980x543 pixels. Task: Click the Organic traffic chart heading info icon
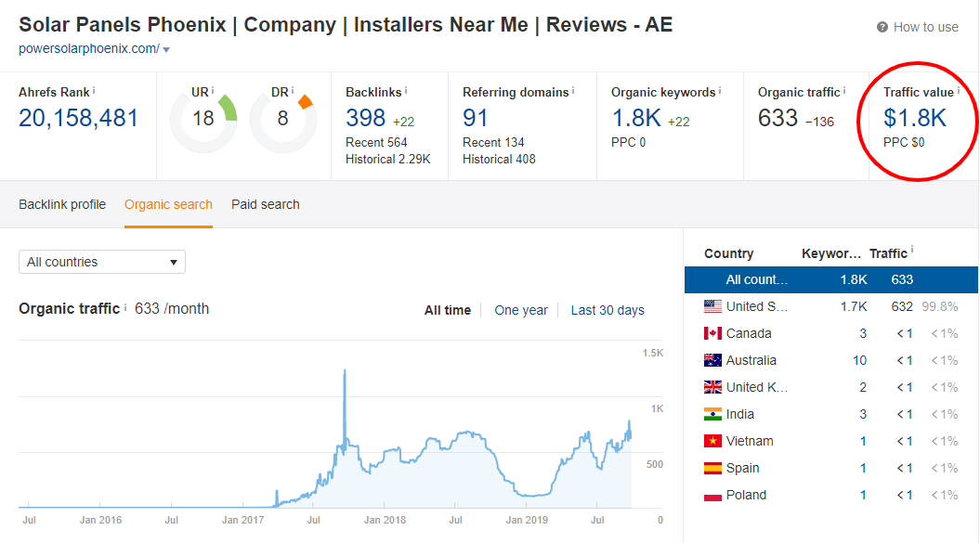click(x=125, y=307)
